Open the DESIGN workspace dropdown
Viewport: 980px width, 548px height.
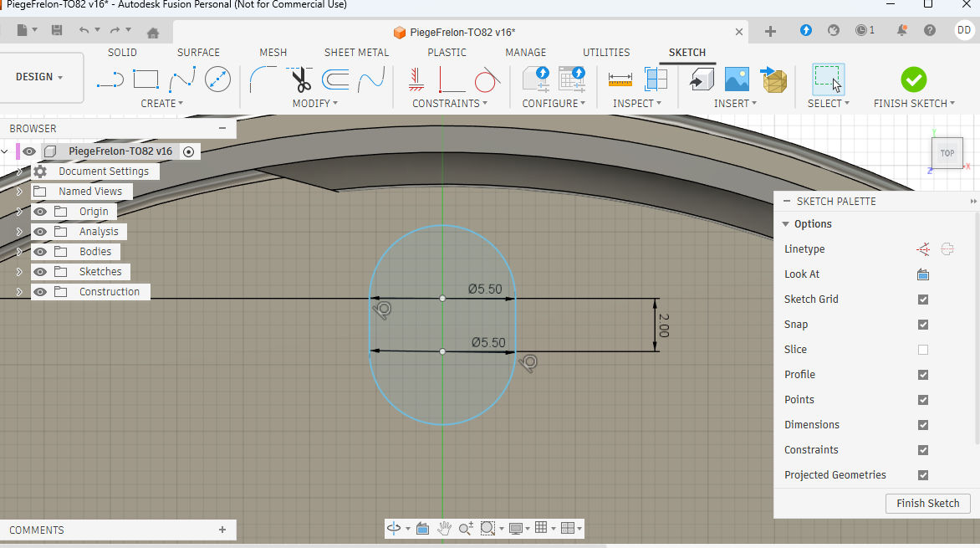(x=39, y=77)
